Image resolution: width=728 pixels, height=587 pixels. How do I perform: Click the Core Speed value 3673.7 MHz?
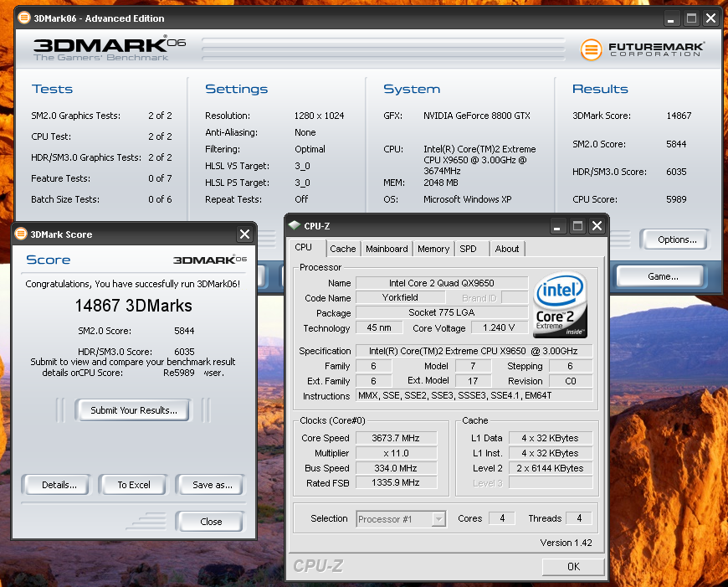pyautogui.click(x=396, y=438)
